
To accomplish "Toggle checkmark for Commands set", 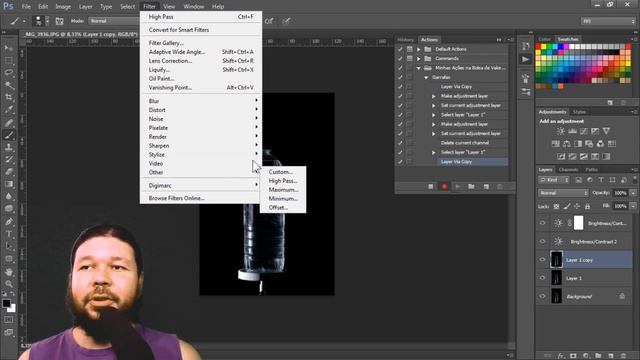I will tap(400, 58).
